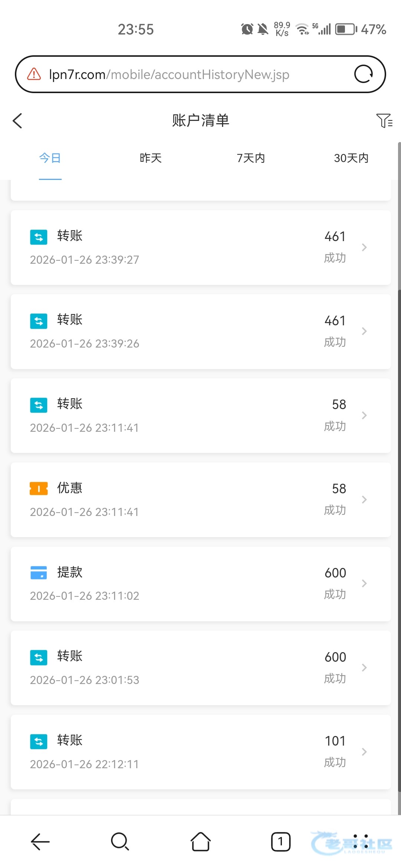The height and width of the screenshot is (868, 401).
Task: Switch to the 昨天 tab
Action: pos(151,158)
